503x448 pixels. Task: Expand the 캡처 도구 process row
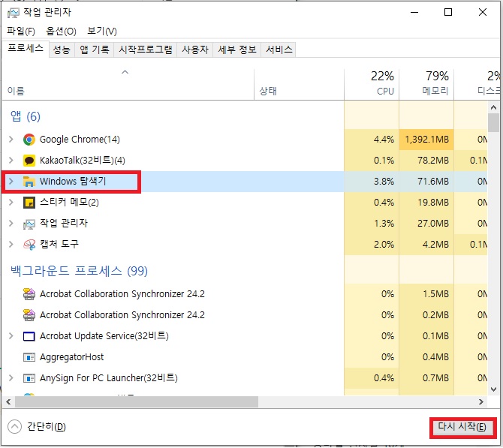pos(11,245)
